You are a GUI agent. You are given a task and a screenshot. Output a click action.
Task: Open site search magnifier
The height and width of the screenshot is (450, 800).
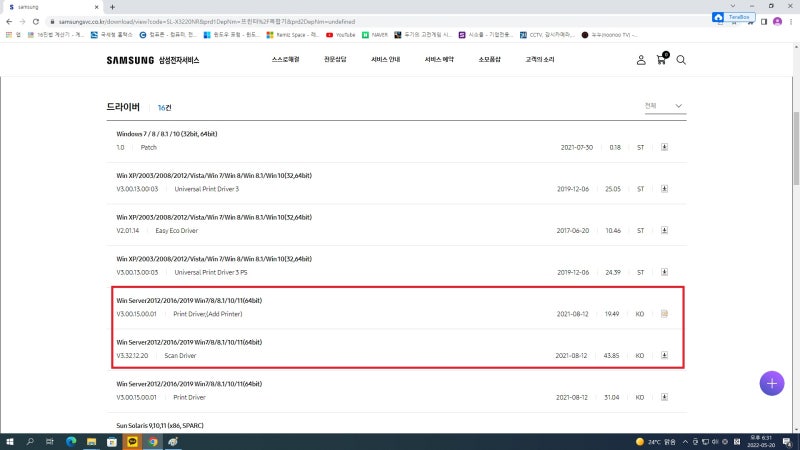681,60
